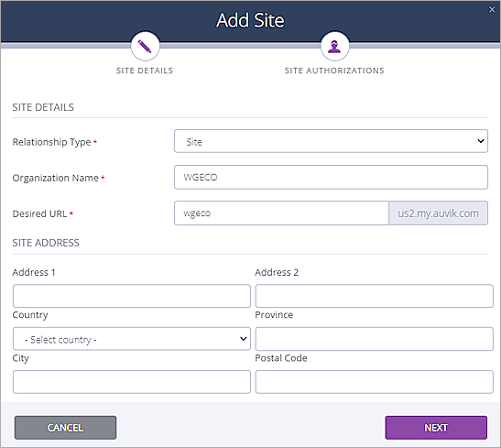Click the Site Details pencil step icon
This screenshot has width=501, height=448.
point(145,47)
